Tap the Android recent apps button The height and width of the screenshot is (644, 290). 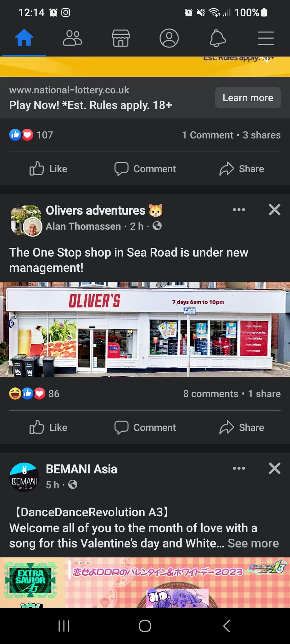64,626
